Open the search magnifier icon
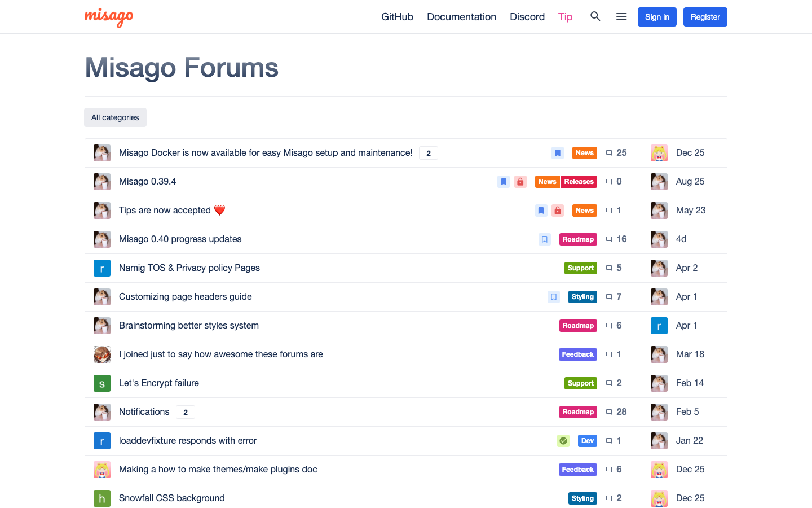 click(x=595, y=16)
